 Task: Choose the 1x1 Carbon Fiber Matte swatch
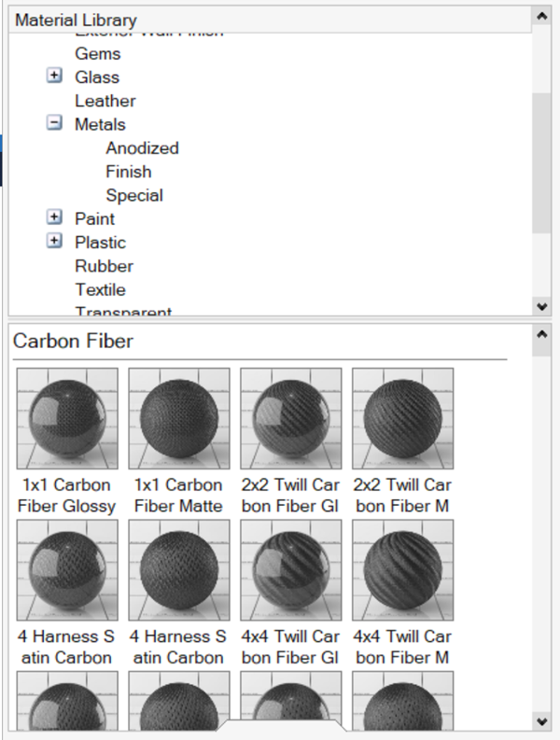[x=179, y=417]
